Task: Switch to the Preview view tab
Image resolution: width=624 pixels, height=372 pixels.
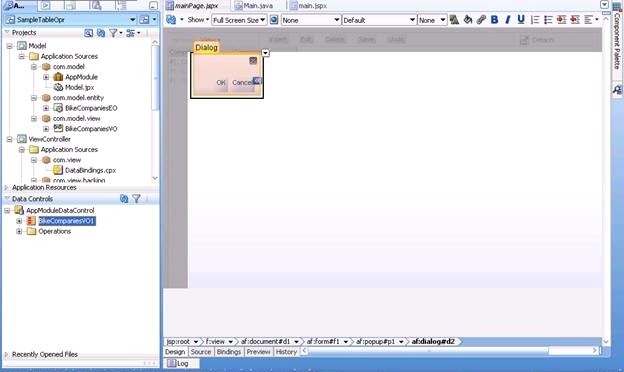Action: pyautogui.click(x=258, y=352)
